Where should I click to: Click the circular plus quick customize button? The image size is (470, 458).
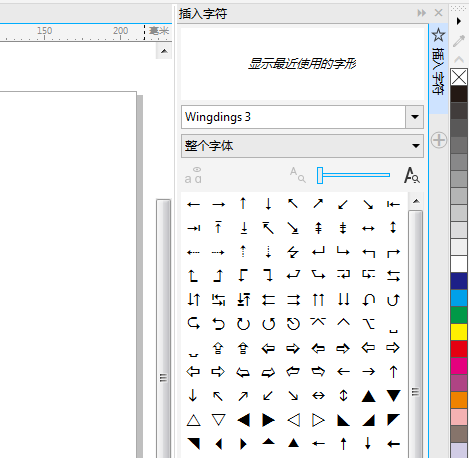coord(439,140)
